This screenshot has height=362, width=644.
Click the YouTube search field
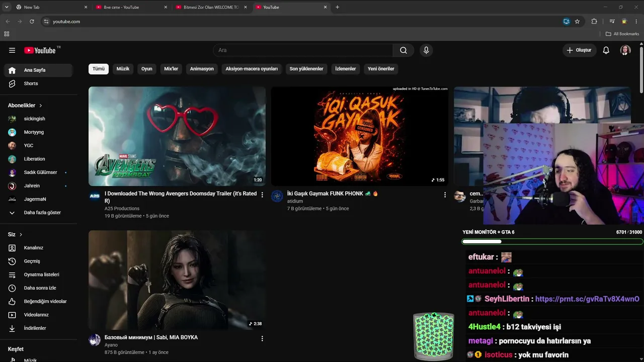point(303,50)
